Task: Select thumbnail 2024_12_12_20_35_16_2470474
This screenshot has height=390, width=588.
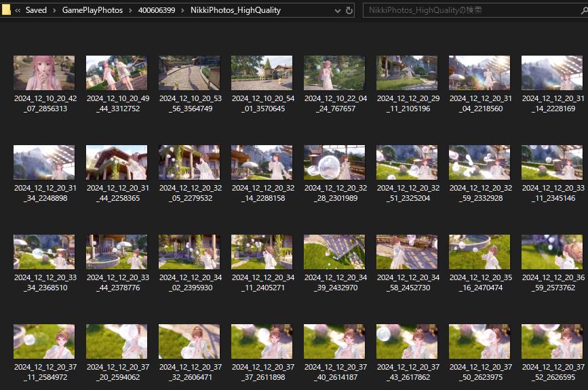Action: pyautogui.click(x=479, y=252)
